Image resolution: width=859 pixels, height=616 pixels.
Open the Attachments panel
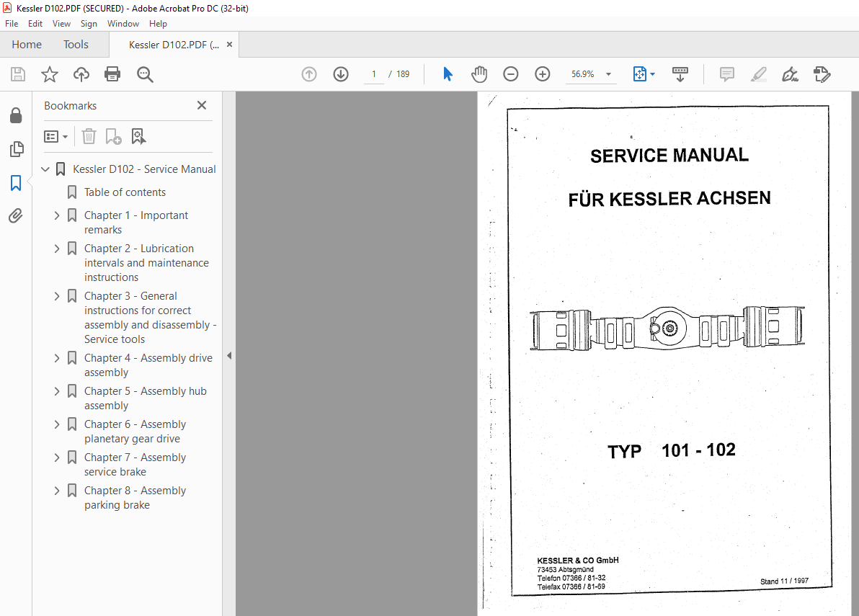16,215
